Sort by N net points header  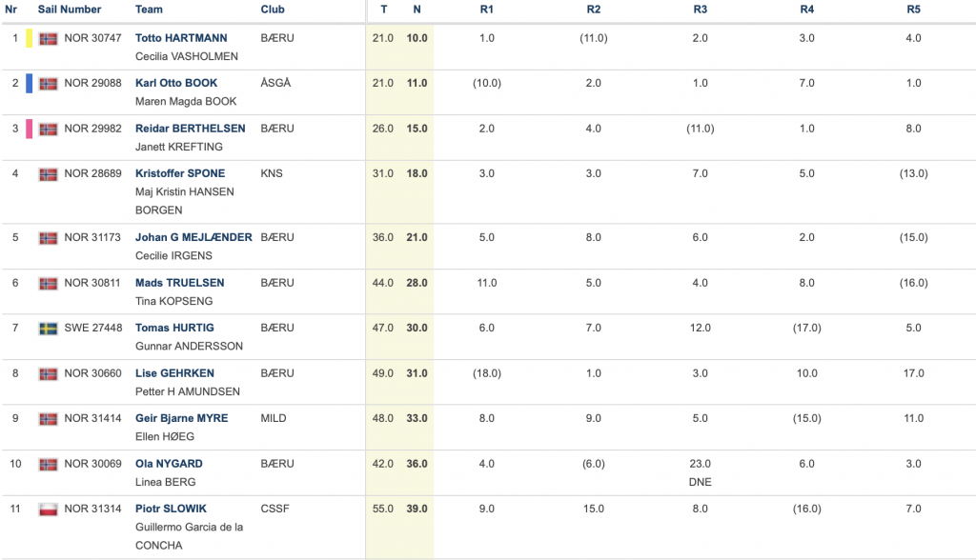coord(417,10)
